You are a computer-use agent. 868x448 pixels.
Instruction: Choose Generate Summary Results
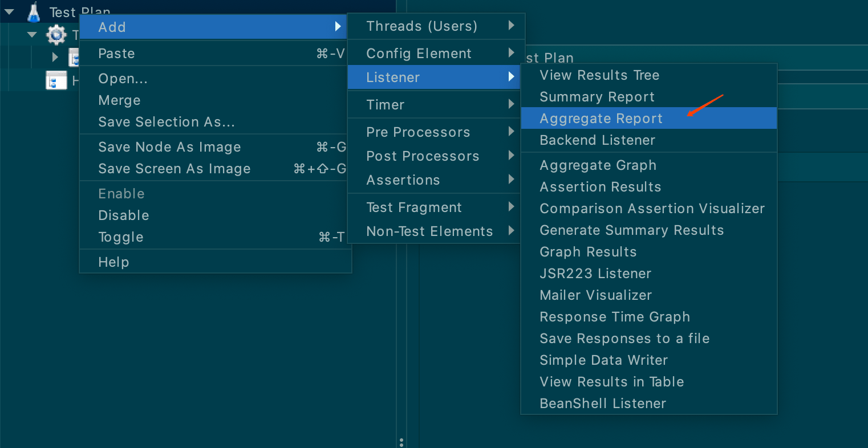[x=649, y=230]
